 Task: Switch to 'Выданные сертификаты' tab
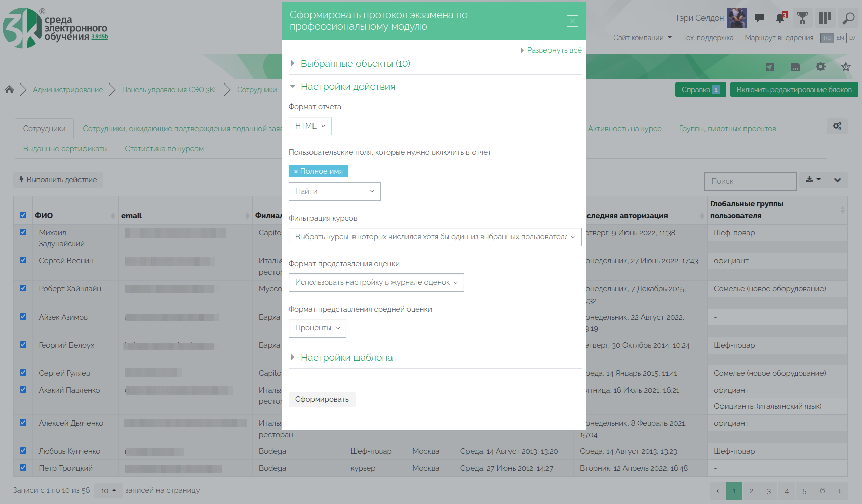tap(65, 149)
